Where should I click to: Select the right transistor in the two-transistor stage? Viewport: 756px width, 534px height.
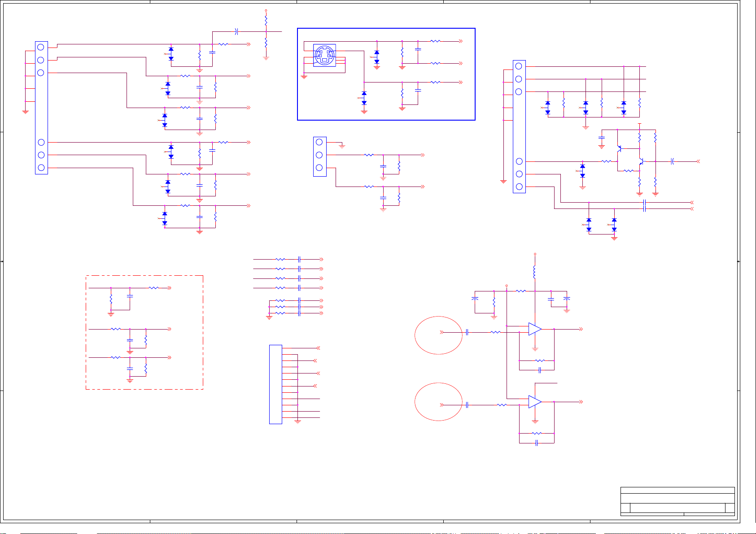click(x=642, y=161)
